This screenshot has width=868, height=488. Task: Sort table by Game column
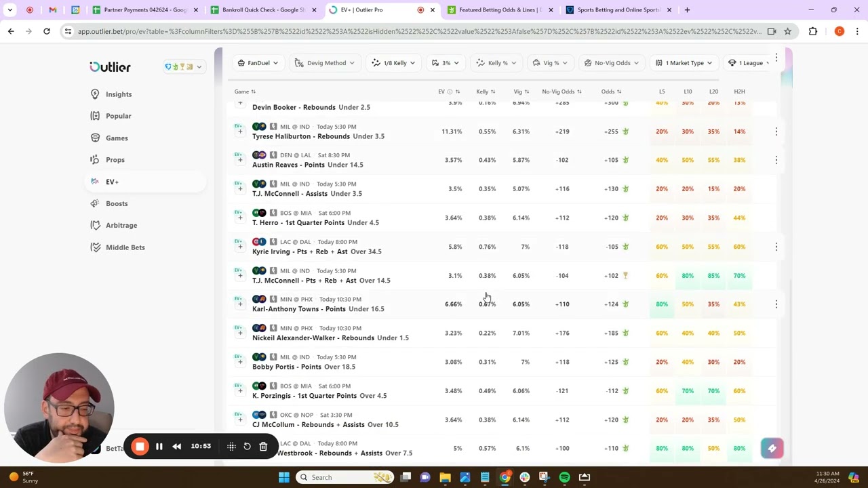(245, 91)
